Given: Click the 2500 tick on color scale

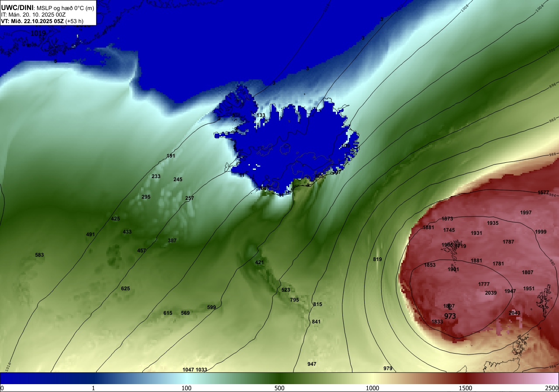Looking at the screenshot, I should click(552, 388).
